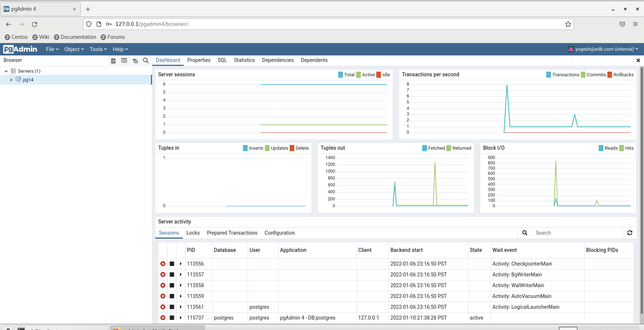Terminate session 113556 with the red cross icon

(x=163, y=264)
